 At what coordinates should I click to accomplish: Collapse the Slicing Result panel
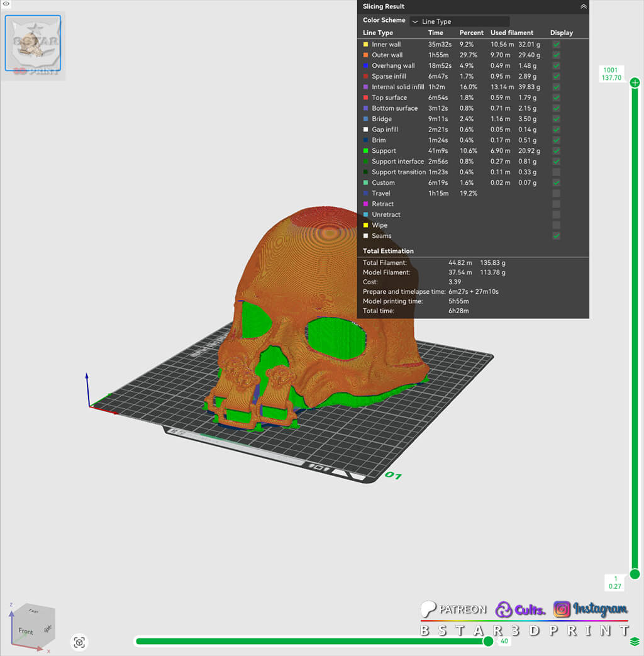click(x=584, y=6)
